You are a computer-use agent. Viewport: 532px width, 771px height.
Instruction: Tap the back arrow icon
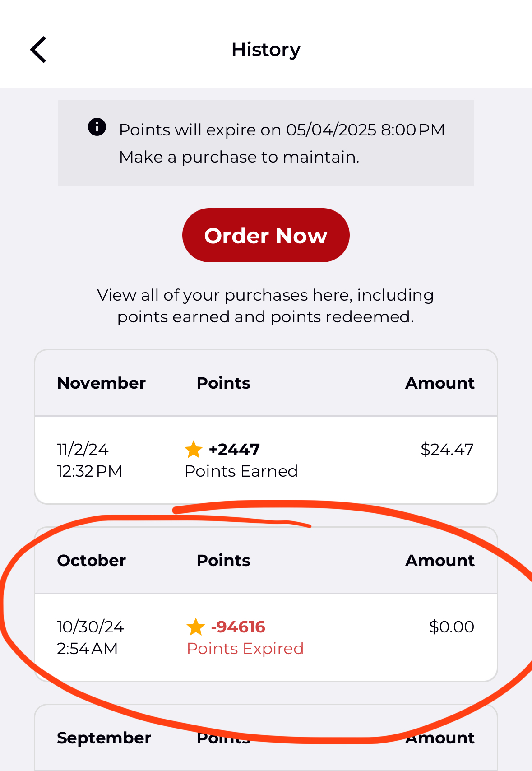pos(38,50)
